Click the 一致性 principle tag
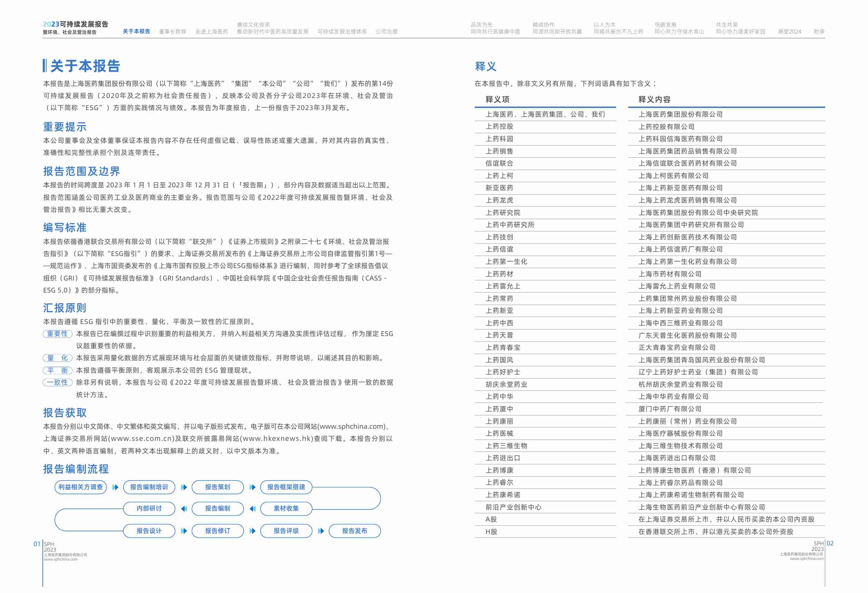 (58, 382)
